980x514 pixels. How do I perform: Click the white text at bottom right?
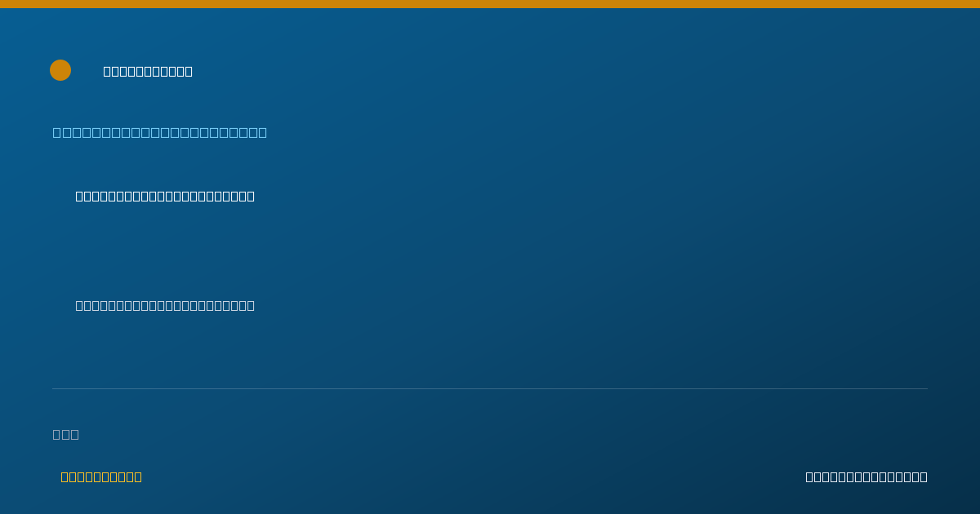[x=866, y=476]
